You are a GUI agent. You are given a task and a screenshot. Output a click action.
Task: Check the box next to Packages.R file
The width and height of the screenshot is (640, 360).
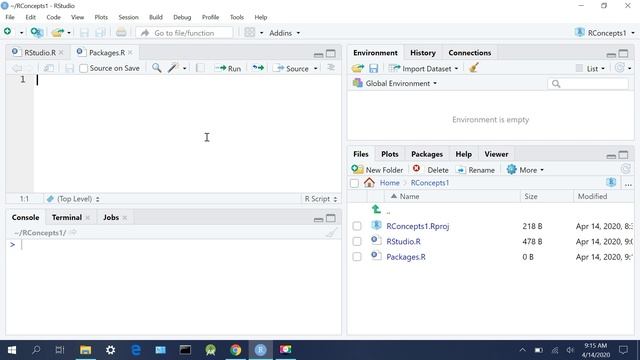357,257
